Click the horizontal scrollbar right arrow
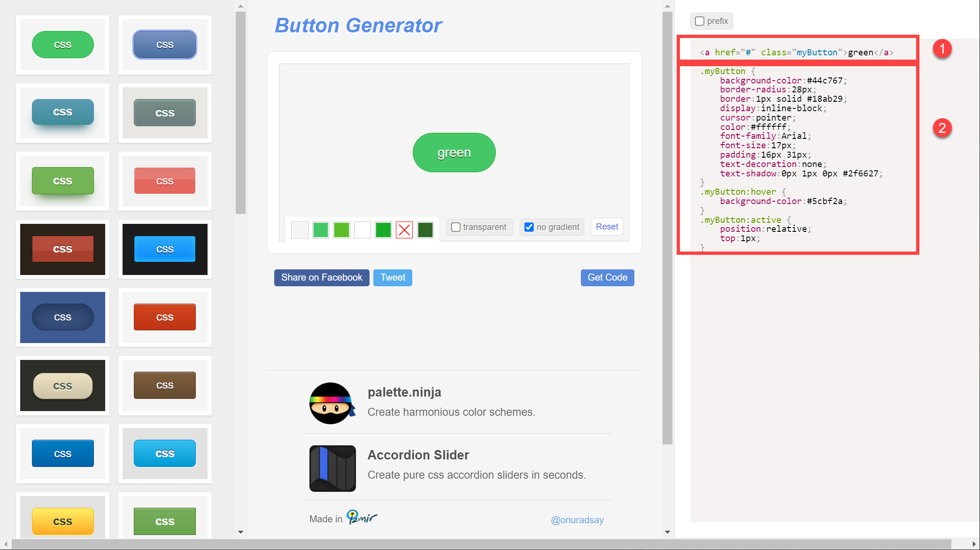 (x=974, y=544)
